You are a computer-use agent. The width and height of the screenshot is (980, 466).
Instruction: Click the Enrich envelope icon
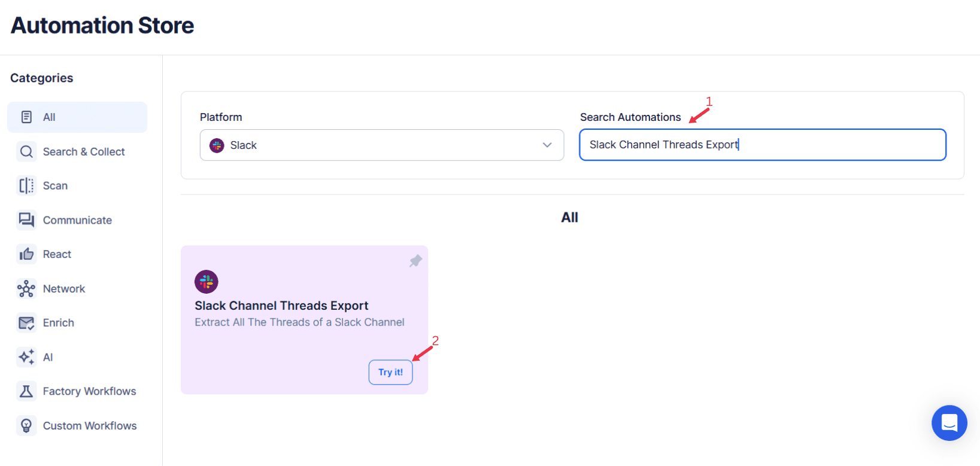(x=26, y=323)
